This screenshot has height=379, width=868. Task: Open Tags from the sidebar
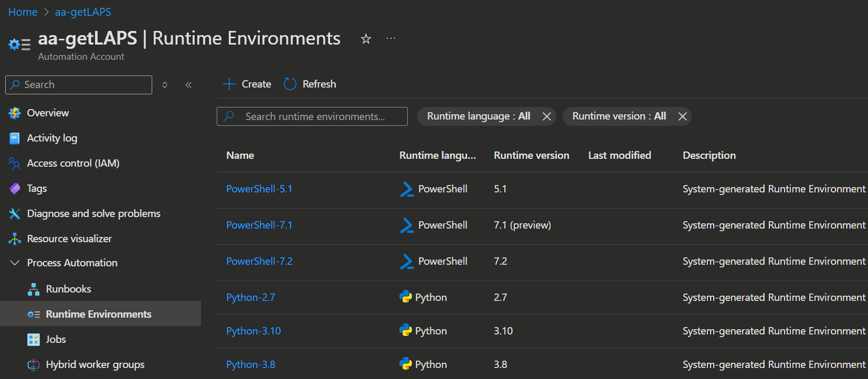(37, 188)
